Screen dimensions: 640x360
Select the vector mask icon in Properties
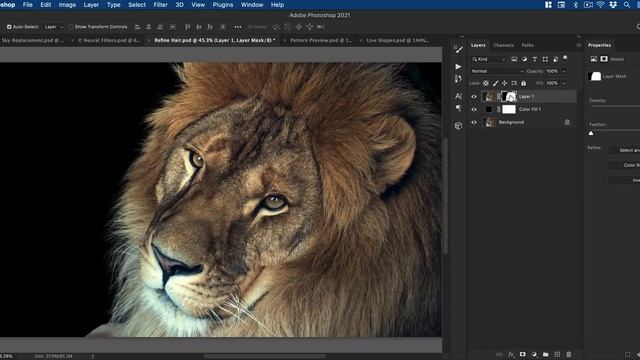[604, 59]
